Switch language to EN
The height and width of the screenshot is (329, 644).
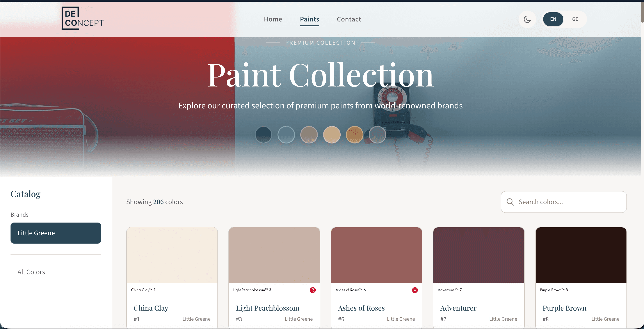point(553,19)
